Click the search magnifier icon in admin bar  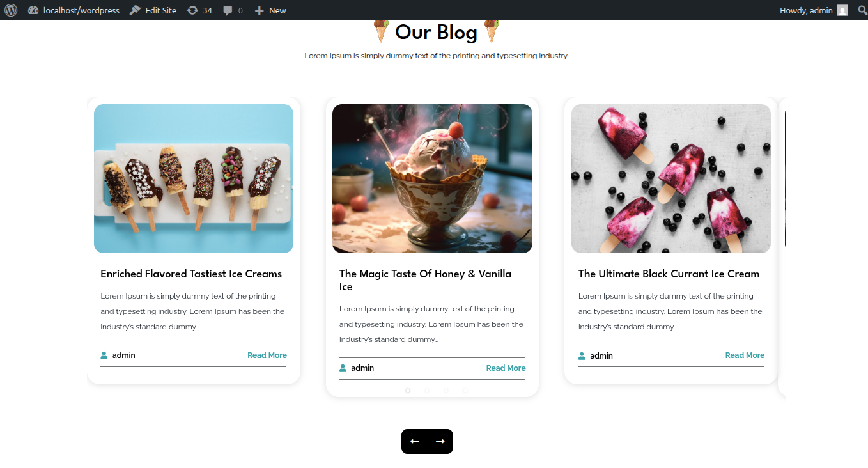862,10
